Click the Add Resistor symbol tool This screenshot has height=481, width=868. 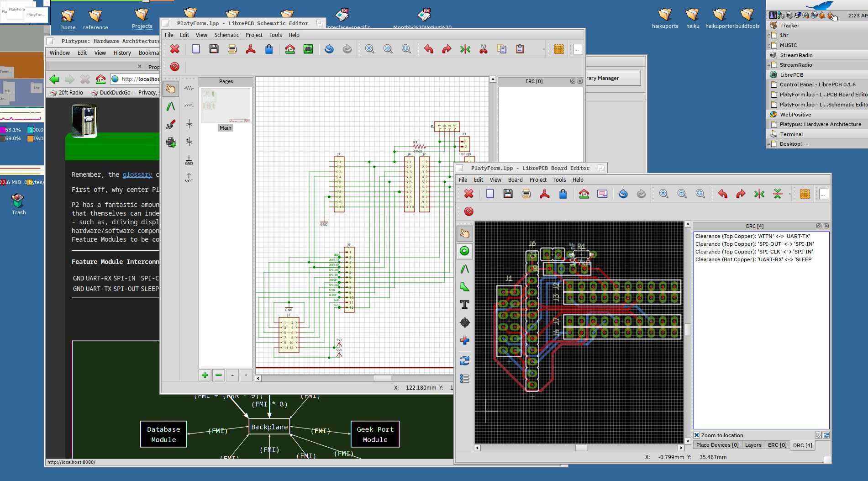pyautogui.click(x=189, y=88)
